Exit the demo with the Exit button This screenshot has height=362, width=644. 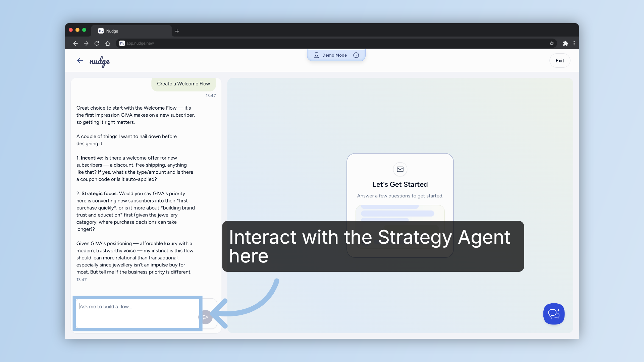(x=560, y=61)
